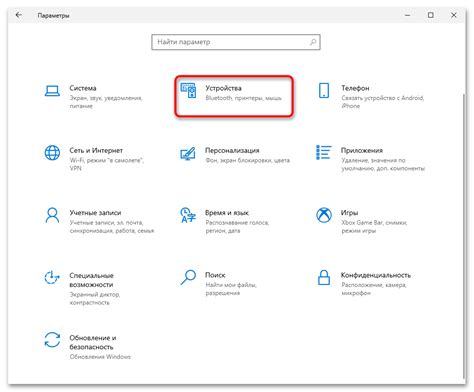Open the Сеть и Интернет globe icon
The height and width of the screenshot is (392, 474).
52,153
